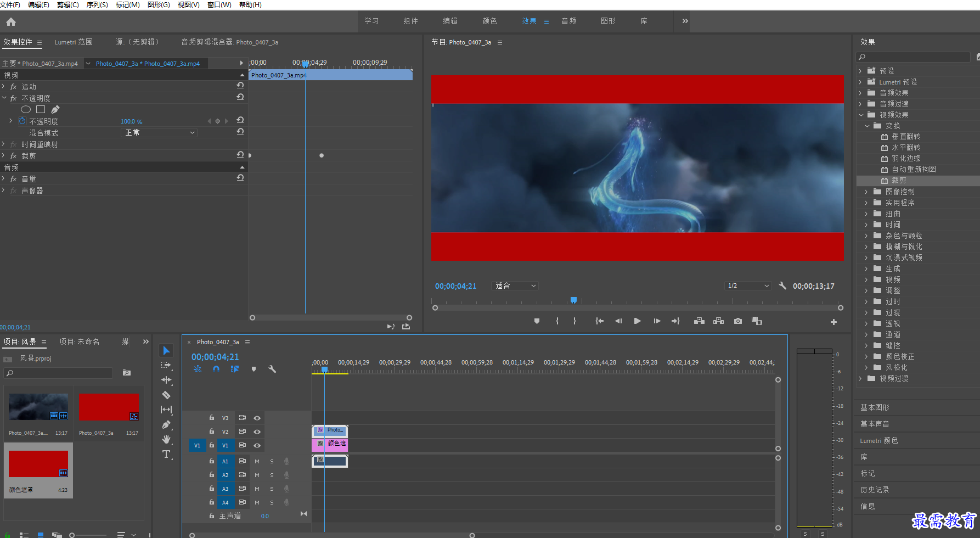Show more workspaces with the double-chevron
The height and width of the screenshot is (538, 980).
[x=685, y=21]
